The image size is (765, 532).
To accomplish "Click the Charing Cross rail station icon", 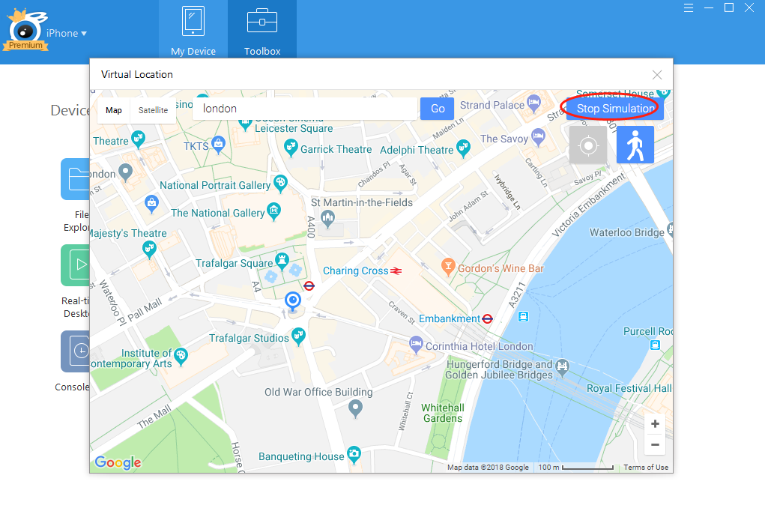I will [x=396, y=271].
